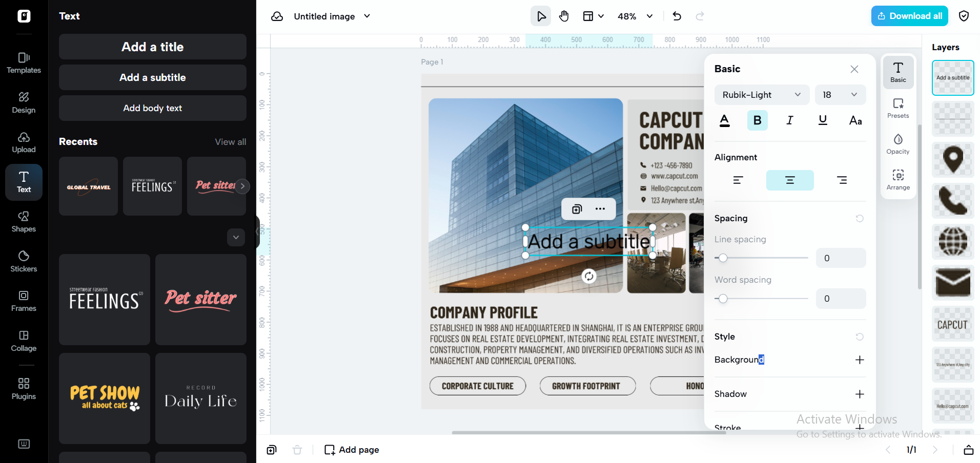
Task: Click the Download all button
Action: (x=909, y=16)
